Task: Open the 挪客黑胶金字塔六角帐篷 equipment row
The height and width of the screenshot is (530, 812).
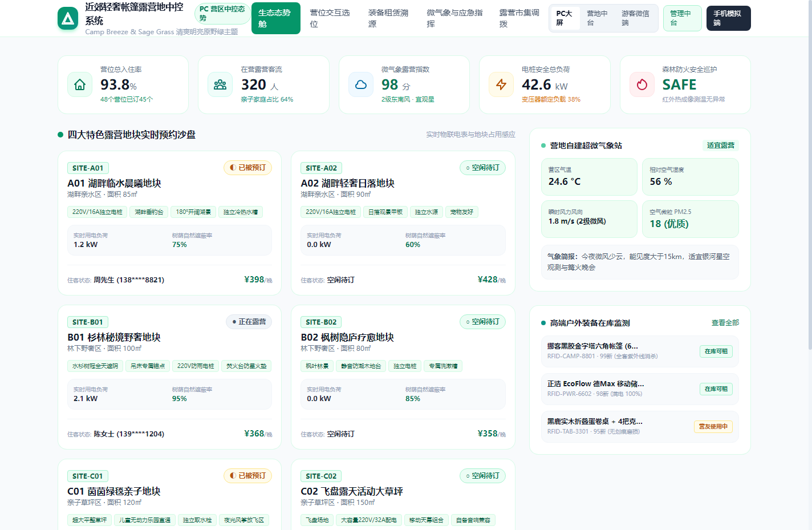Action: (640, 351)
